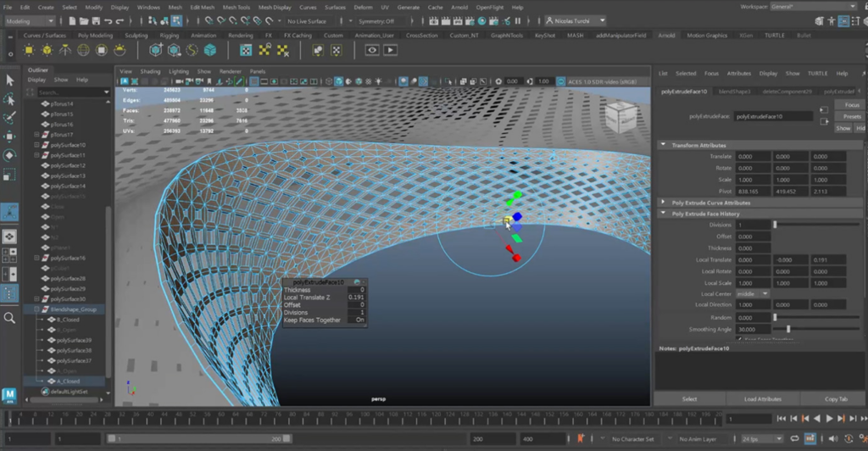
Task: Toggle the Attribute Editor icon top right
Action: [843, 21]
